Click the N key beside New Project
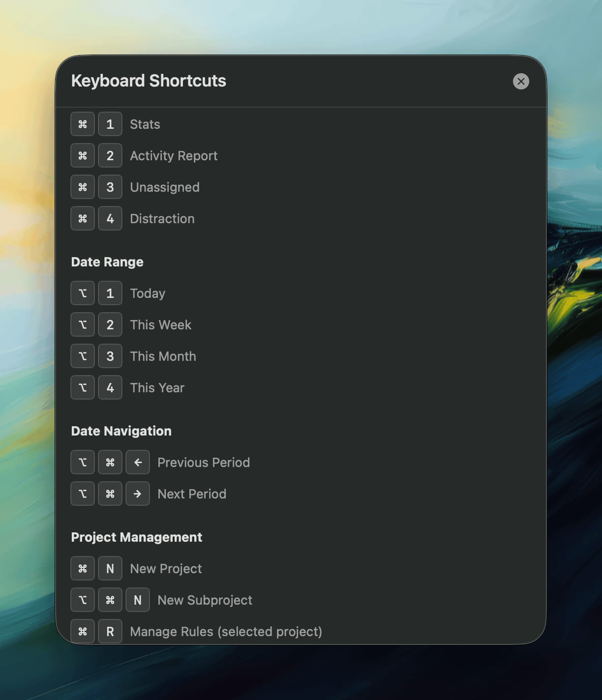 [110, 569]
